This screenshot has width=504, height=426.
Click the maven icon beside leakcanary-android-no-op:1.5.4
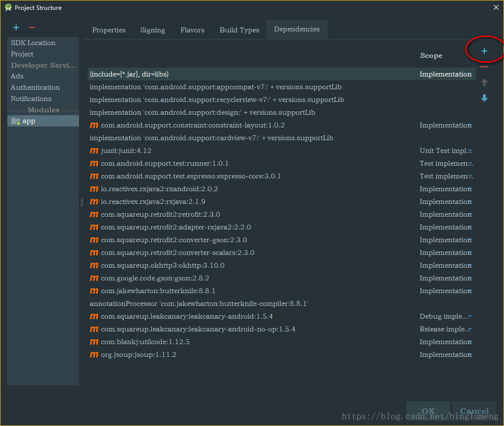pos(94,329)
